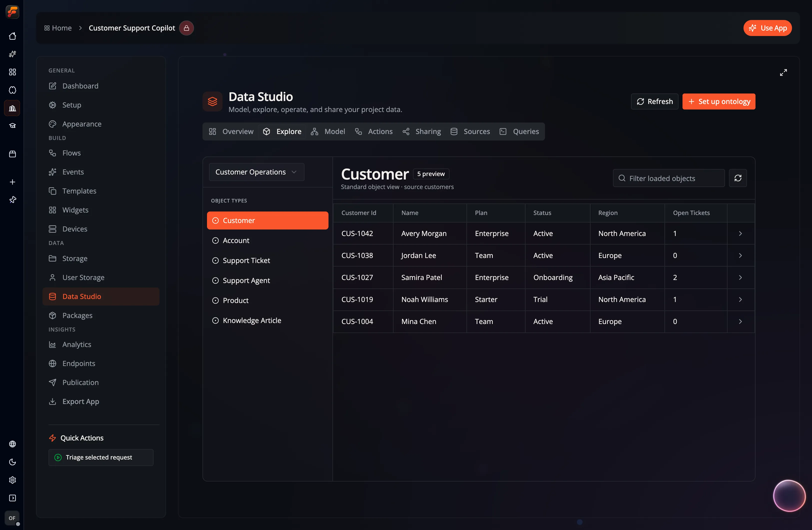
Task: Open the Customer Operations dropdown
Action: (256, 172)
